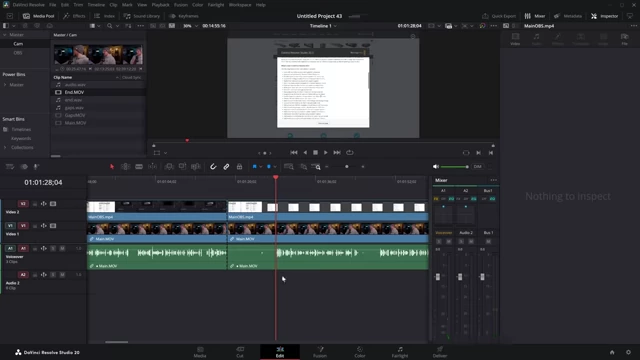Screen dimensions: 640x360
Task: Toggle the Mixer panel button
Action: click(x=535, y=16)
